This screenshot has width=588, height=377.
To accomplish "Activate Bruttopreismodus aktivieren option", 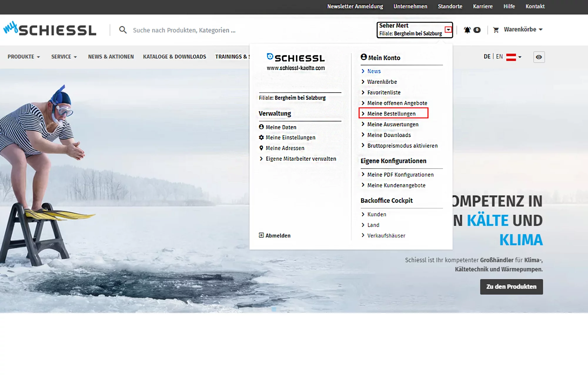I will [402, 146].
